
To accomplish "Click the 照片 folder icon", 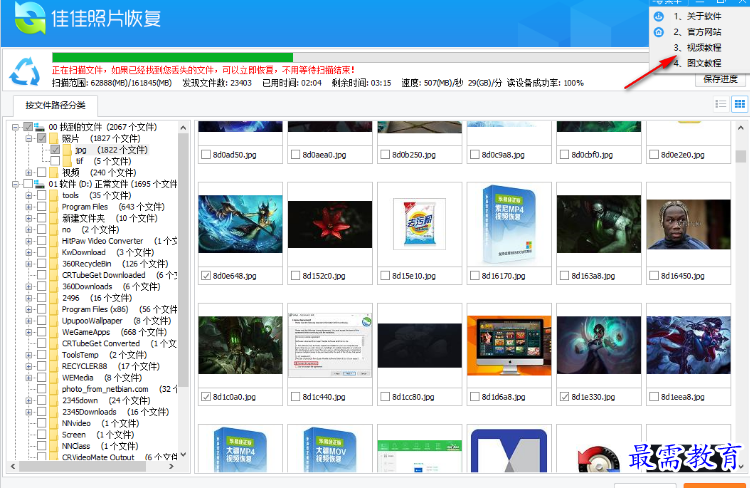I will [x=54, y=138].
